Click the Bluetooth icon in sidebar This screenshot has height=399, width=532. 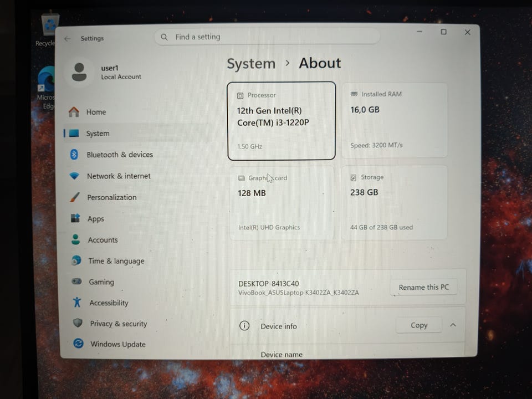(x=74, y=155)
